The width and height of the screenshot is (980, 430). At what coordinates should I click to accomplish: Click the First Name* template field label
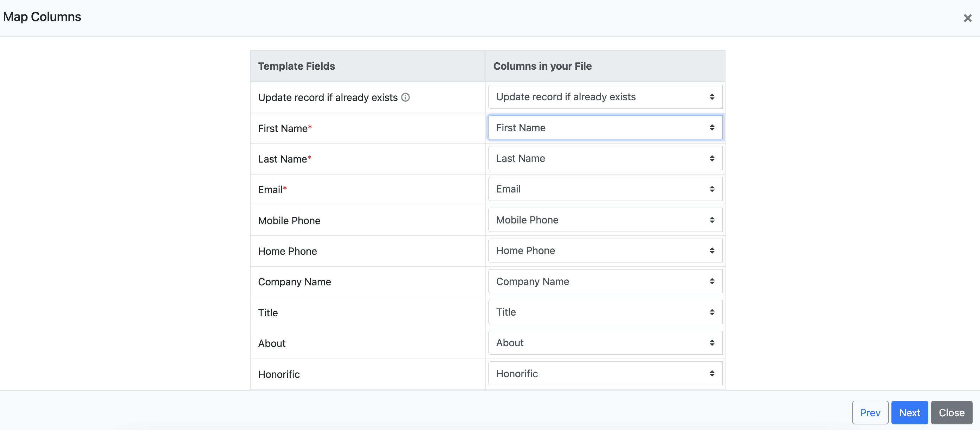pos(285,128)
